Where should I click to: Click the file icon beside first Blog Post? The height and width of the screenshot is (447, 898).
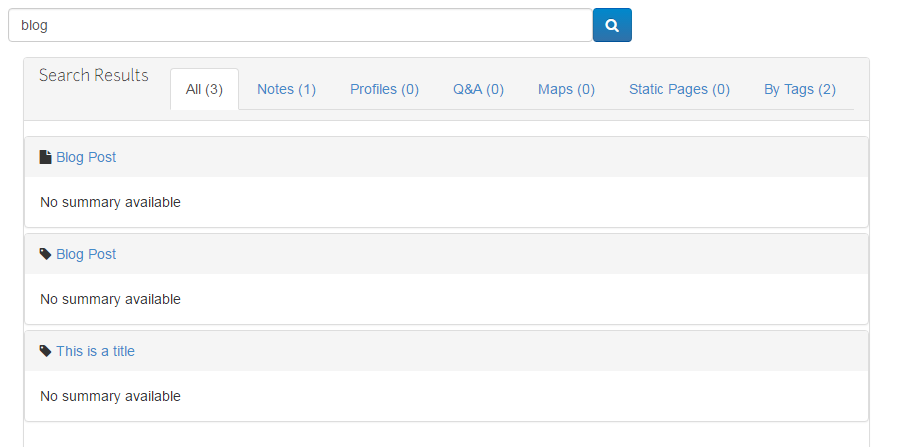click(45, 157)
